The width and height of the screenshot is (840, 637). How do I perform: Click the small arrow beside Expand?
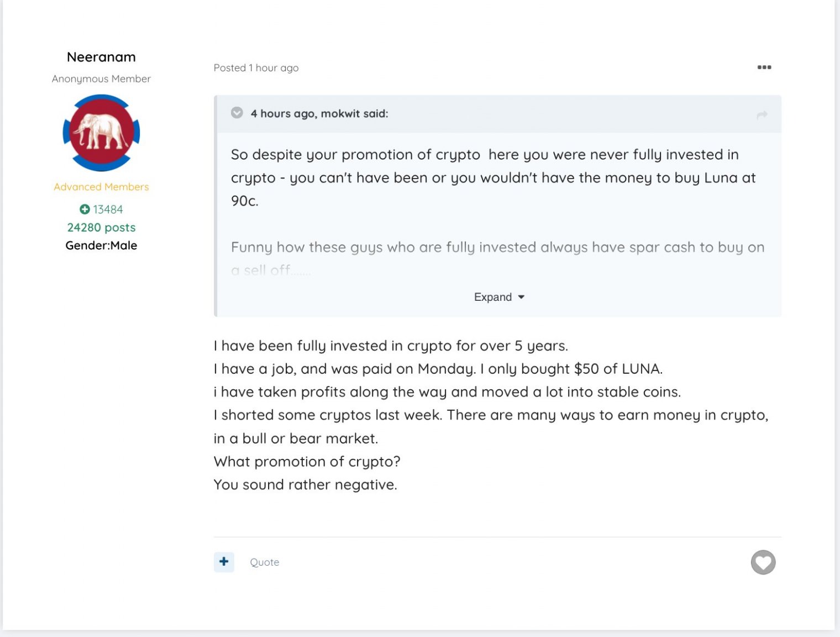(521, 297)
